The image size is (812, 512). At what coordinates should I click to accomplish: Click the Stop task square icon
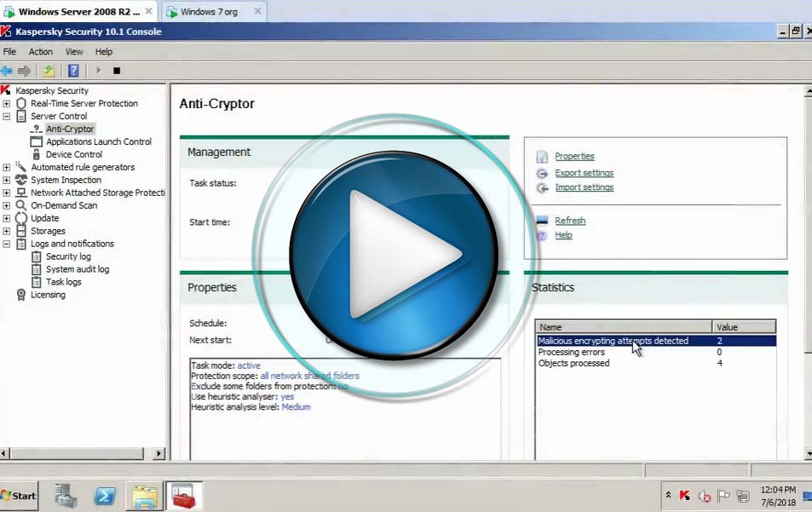click(x=117, y=71)
